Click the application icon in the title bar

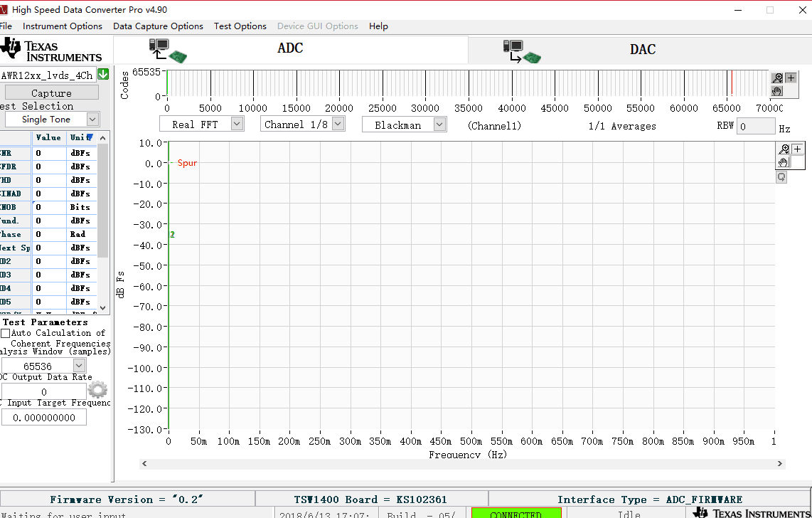(4, 10)
